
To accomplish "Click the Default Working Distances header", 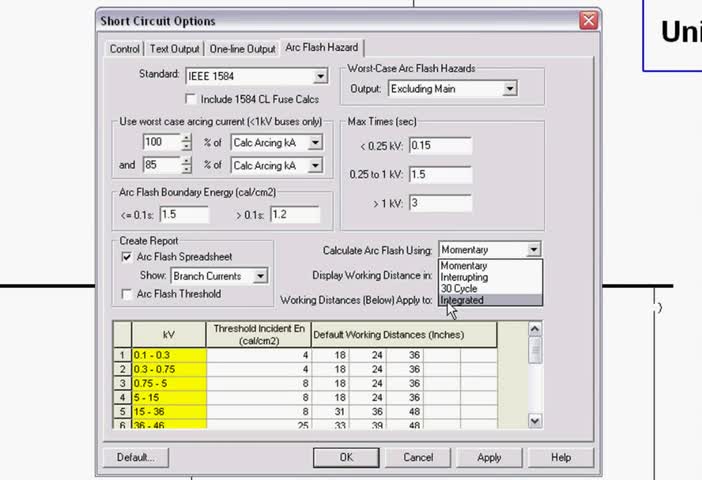I will (x=404, y=334).
